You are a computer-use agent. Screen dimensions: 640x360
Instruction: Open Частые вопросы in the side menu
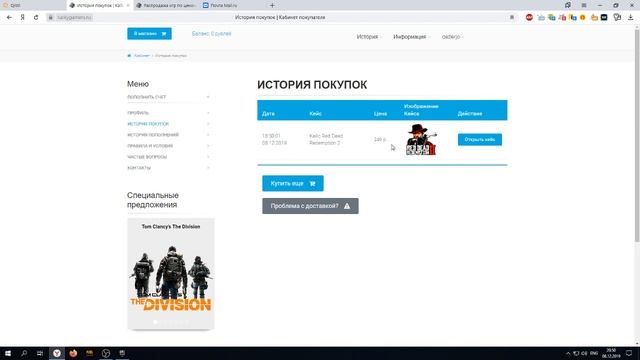click(x=147, y=157)
